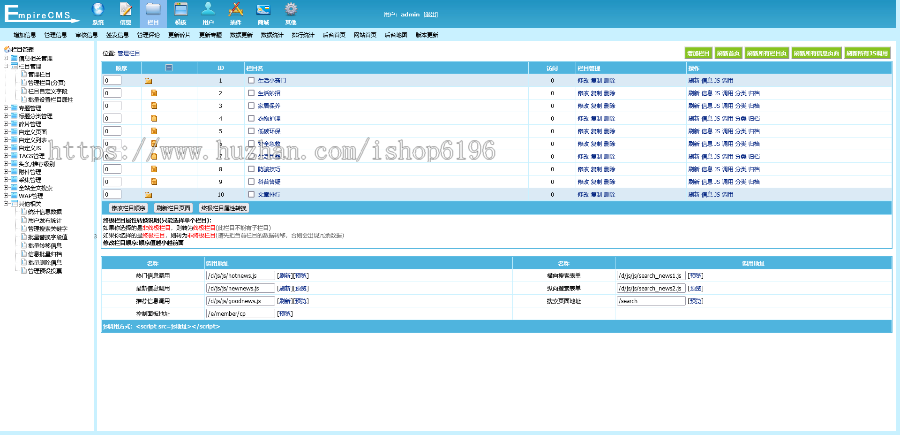Open the User person icon in the header
Image resolution: width=900 pixels, height=435 pixels.
coord(208,9)
